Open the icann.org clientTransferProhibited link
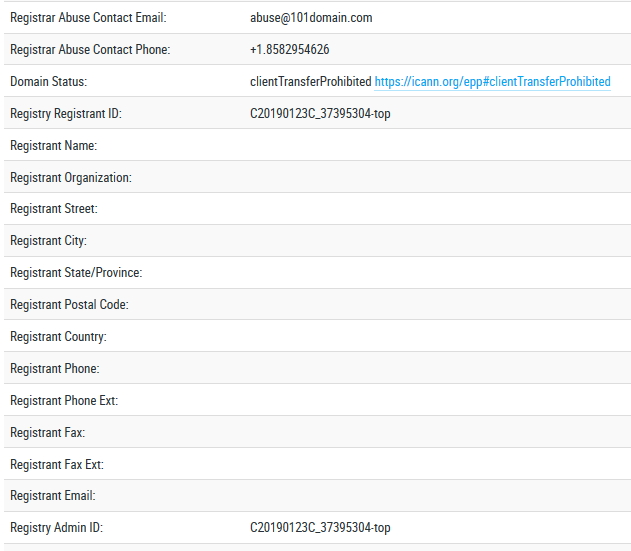Screen dimensions: 631x551 [492, 82]
